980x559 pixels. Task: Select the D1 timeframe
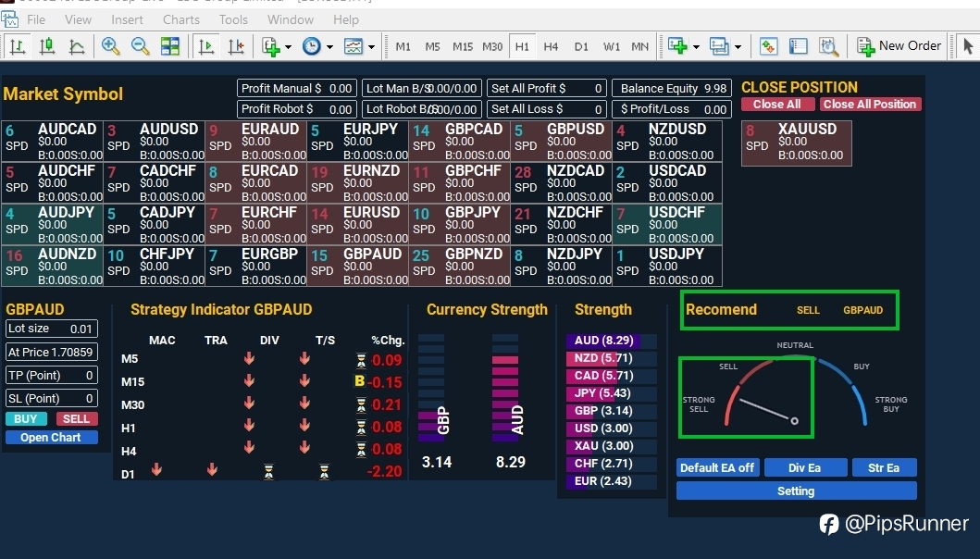point(581,47)
